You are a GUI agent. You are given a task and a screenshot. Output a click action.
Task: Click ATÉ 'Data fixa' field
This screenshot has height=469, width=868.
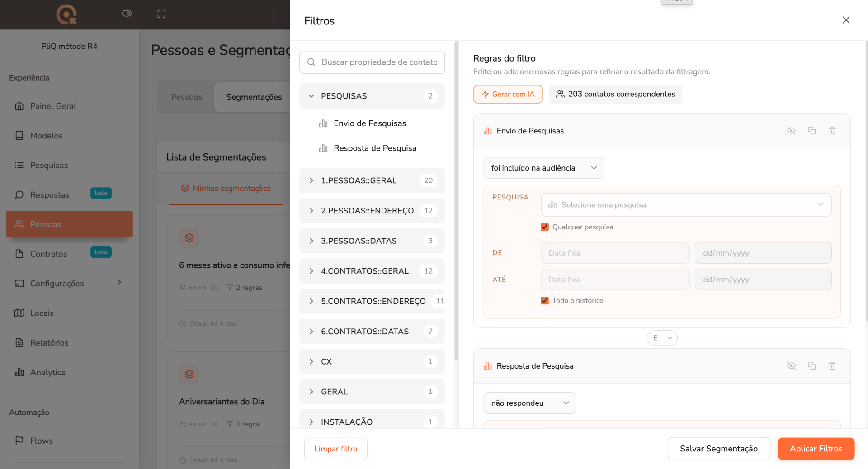pyautogui.click(x=615, y=280)
